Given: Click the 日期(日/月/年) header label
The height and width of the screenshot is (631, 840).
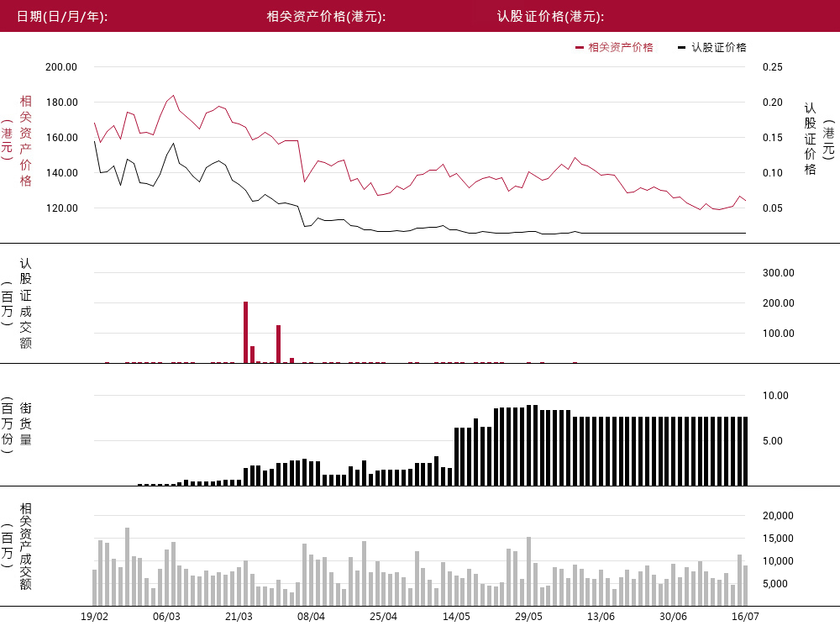Looking at the screenshot, I should [62, 16].
